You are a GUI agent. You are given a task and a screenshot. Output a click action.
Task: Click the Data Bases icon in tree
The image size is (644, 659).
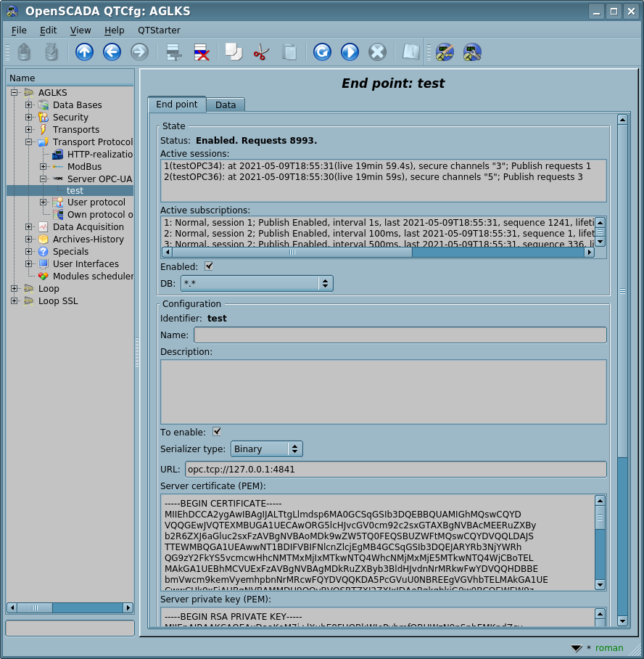coord(44,105)
